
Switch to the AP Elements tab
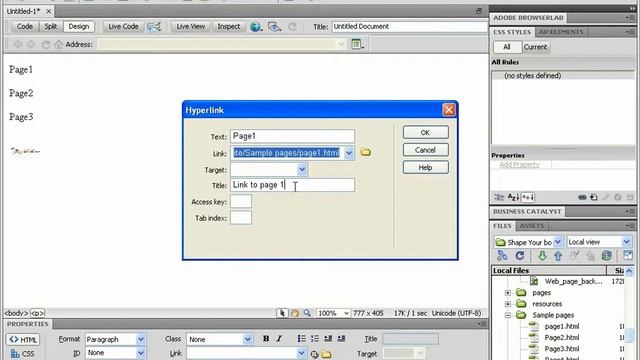click(x=561, y=32)
